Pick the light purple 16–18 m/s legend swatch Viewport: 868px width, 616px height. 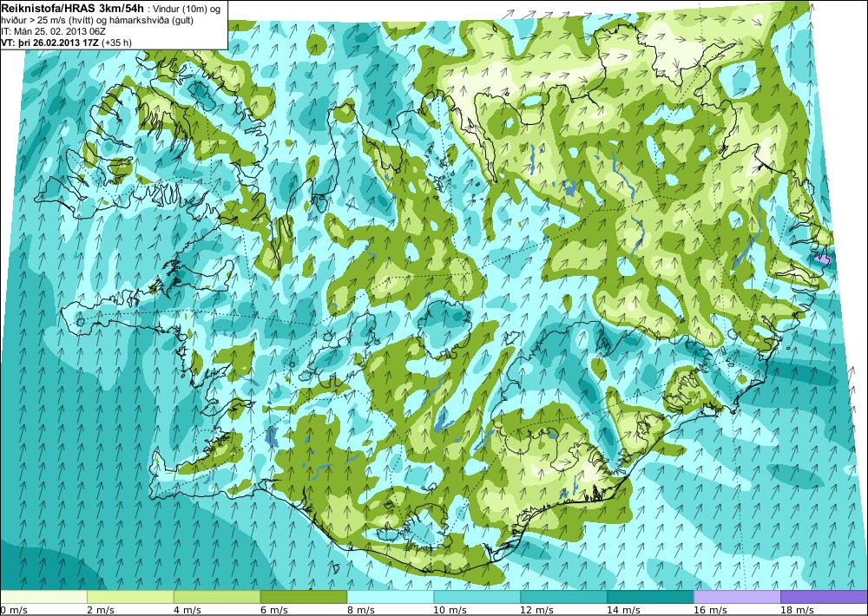click(737, 597)
